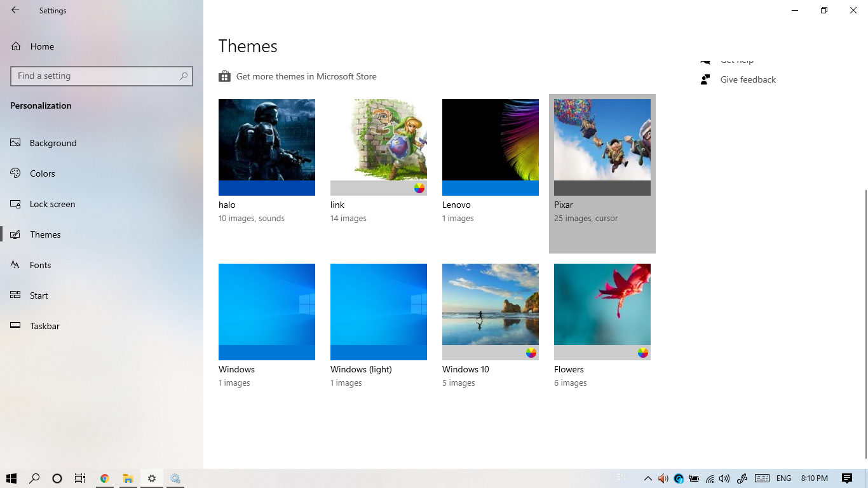Apply the halo theme thumbnail

[267, 147]
